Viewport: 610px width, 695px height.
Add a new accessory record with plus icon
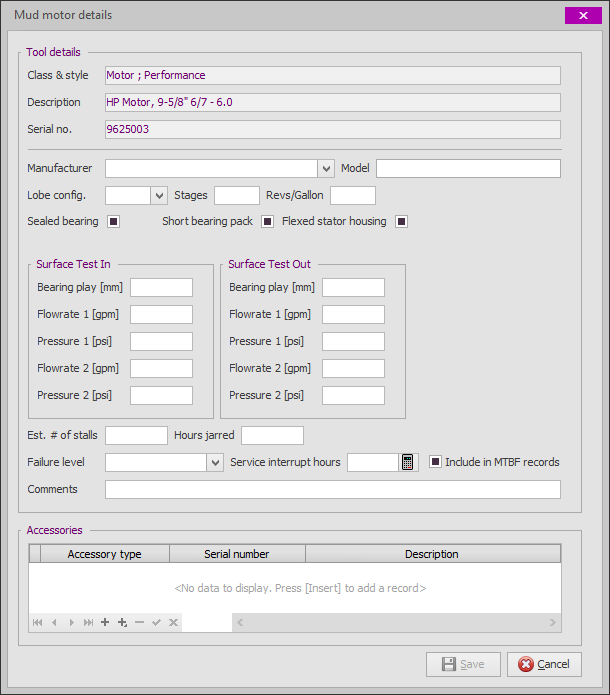pos(105,622)
